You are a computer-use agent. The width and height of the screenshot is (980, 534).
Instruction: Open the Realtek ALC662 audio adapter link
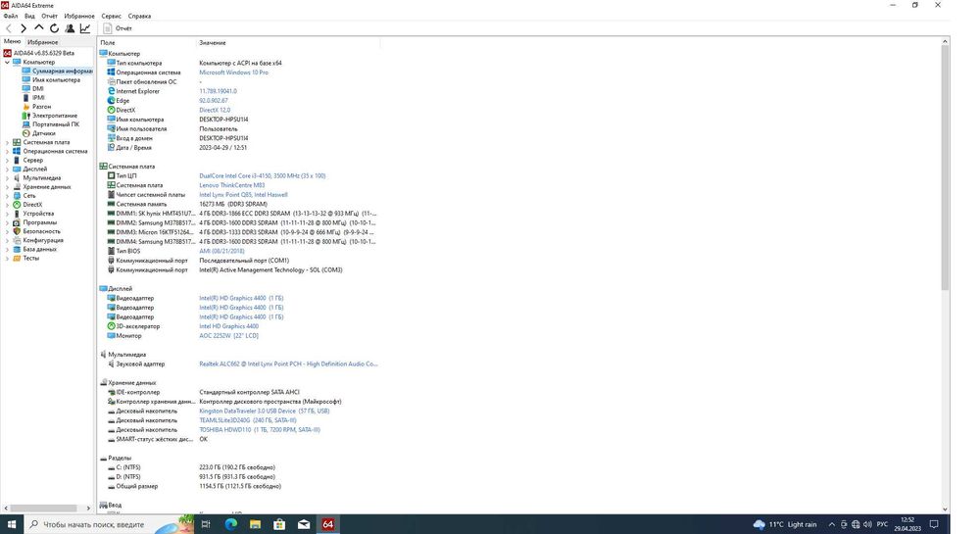point(289,364)
